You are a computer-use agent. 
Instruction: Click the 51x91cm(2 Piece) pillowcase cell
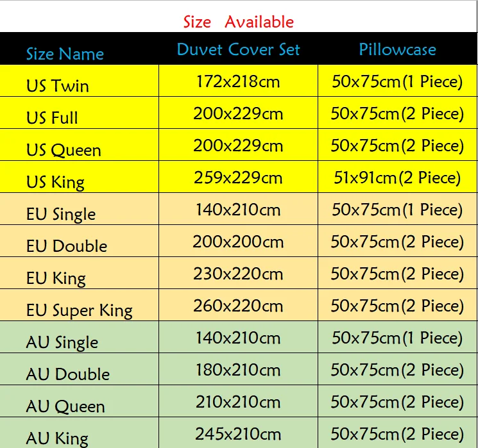pos(397,178)
